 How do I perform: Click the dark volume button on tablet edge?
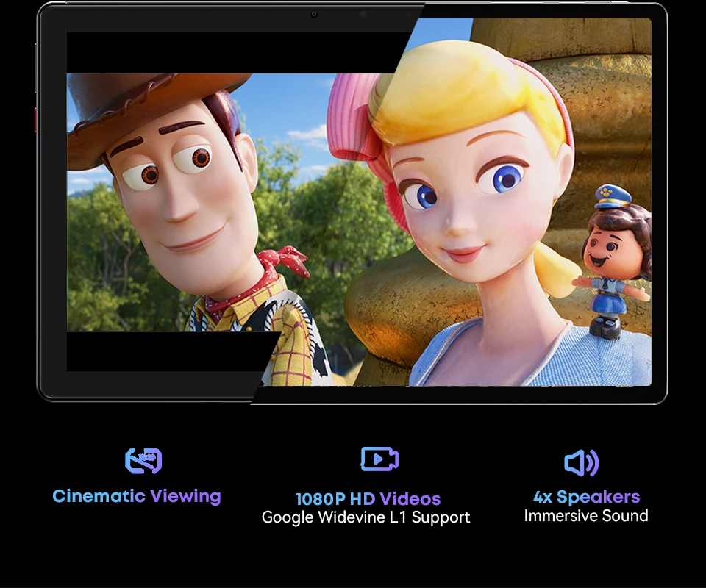[x=35, y=68]
